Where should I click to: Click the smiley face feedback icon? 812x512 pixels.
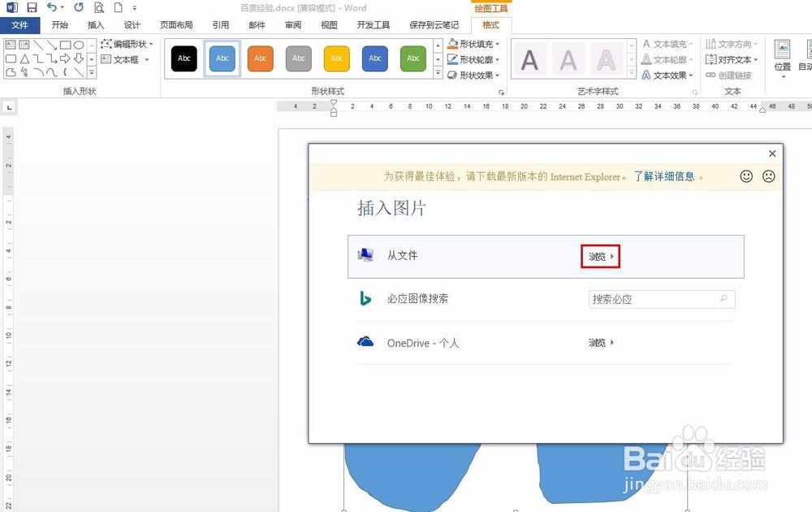746,176
